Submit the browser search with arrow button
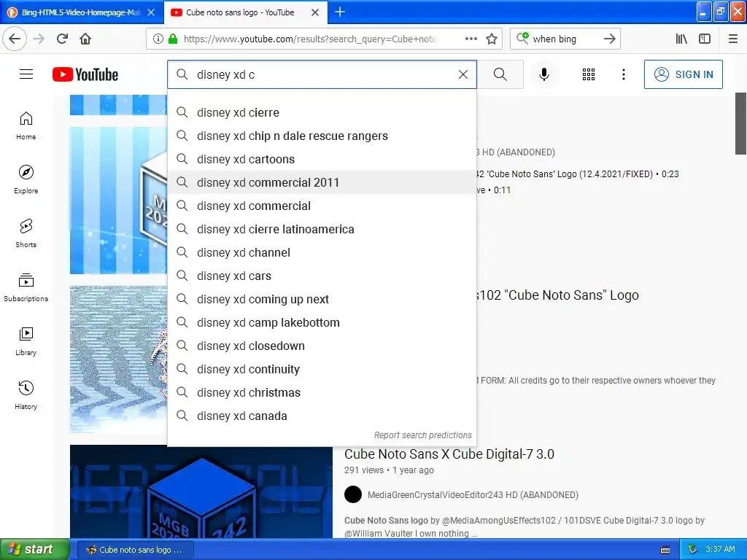Image resolution: width=747 pixels, height=560 pixels. coord(610,39)
